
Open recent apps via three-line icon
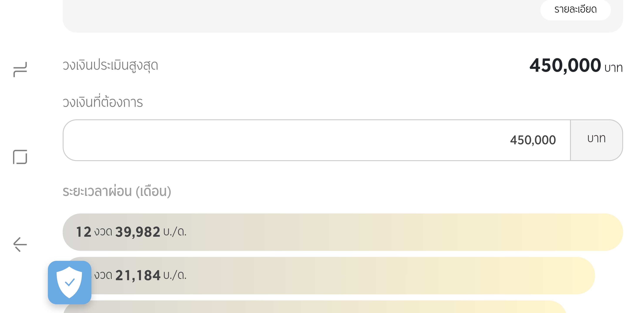[20, 69]
